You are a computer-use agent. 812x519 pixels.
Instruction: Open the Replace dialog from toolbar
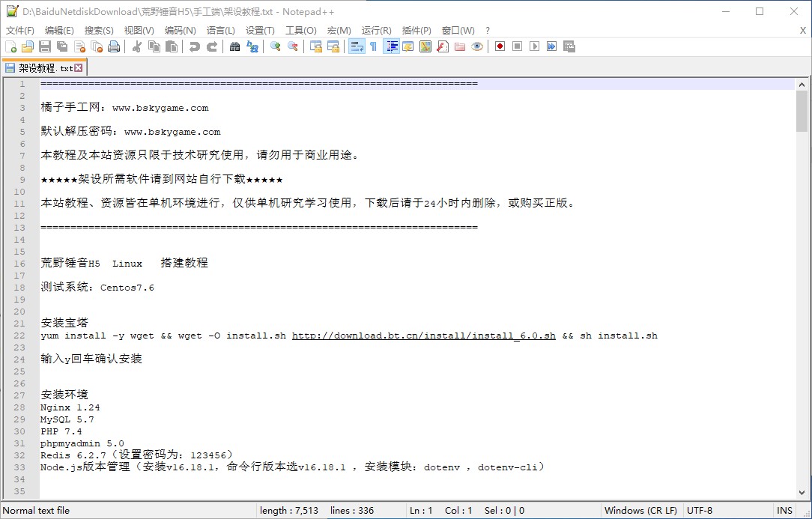point(252,46)
